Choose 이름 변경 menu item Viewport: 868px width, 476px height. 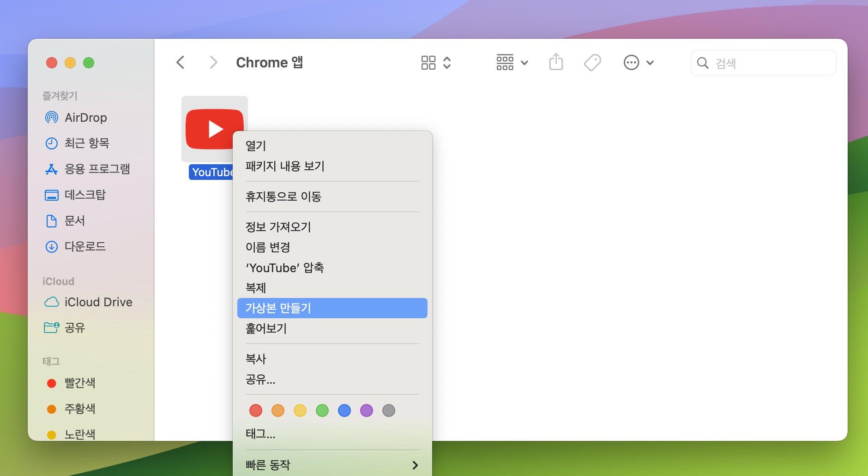(332, 247)
